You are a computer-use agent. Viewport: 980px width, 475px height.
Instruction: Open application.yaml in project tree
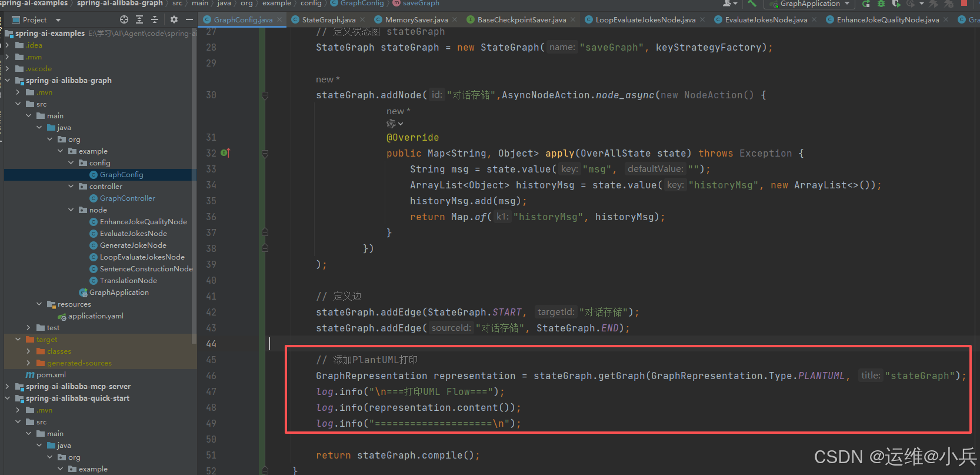[95, 315]
